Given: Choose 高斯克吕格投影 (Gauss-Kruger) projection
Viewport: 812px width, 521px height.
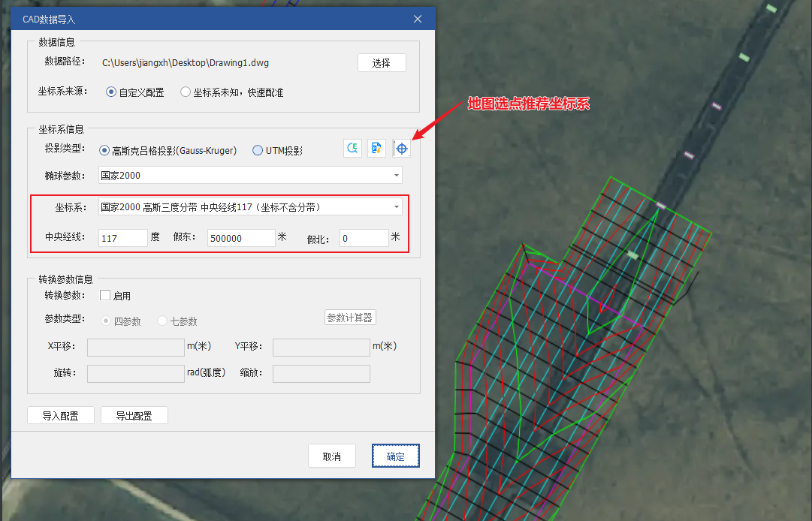Looking at the screenshot, I should pos(104,150).
